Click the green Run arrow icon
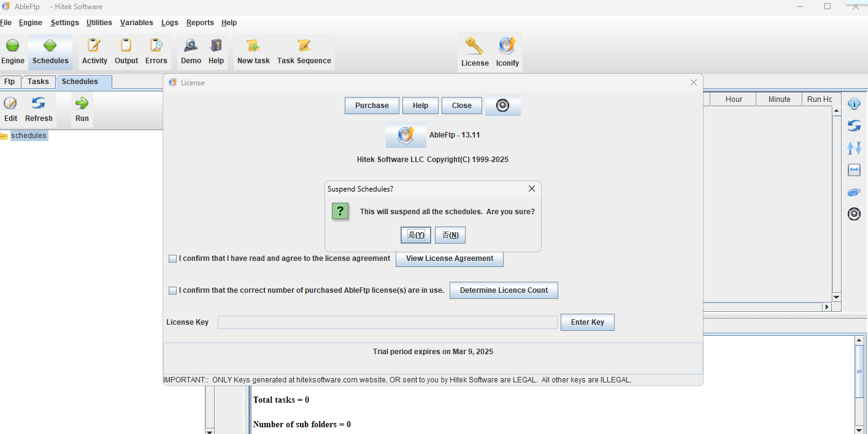Screen dimensions: 868x434 82,103
